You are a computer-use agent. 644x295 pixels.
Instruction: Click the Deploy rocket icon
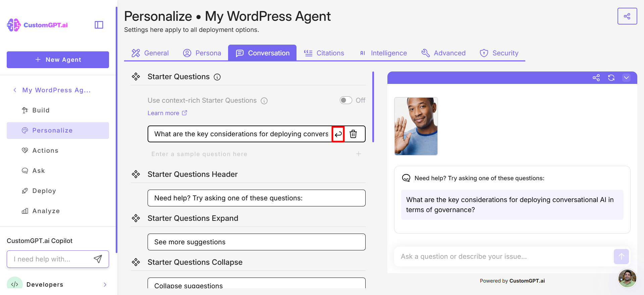pyautogui.click(x=25, y=191)
